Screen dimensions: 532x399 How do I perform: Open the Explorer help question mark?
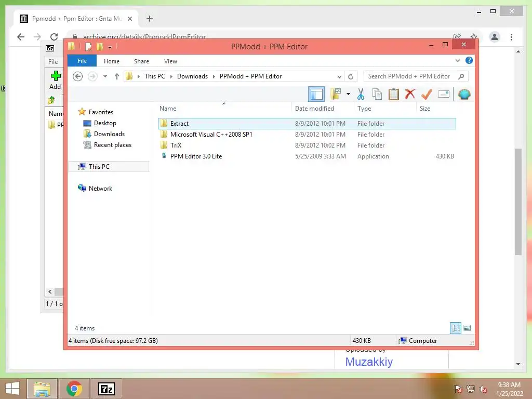pyautogui.click(x=469, y=60)
